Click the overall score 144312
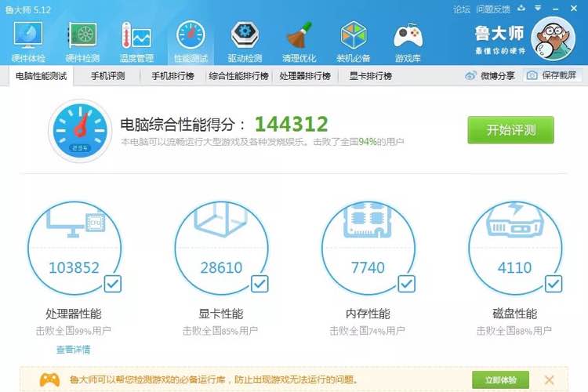Screen dimensions: 588x392 [292, 124]
